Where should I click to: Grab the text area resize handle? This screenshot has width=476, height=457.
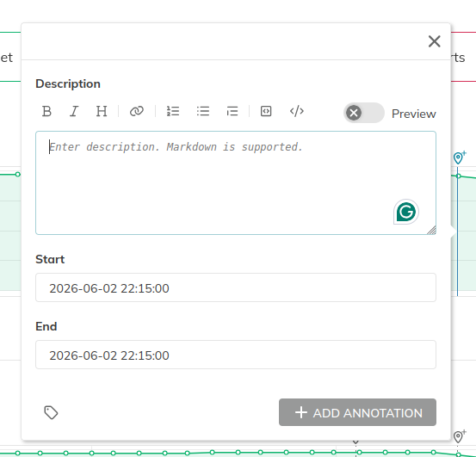432,231
